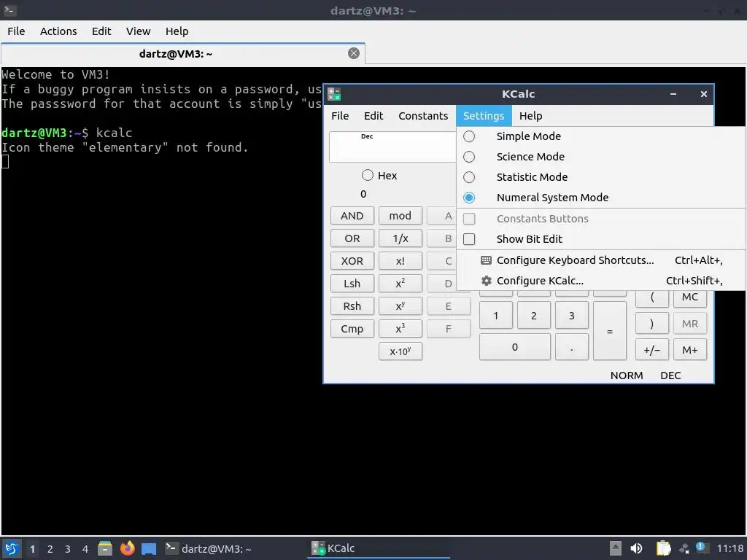Close the KCalc window
The height and width of the screenshot is (560, 747).
pyautogui.click(x=704, y=94)
